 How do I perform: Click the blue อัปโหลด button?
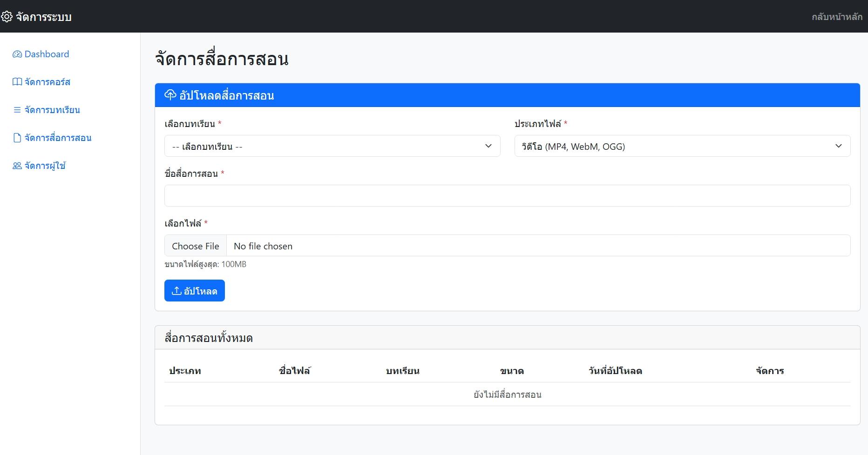click(195, 290)
